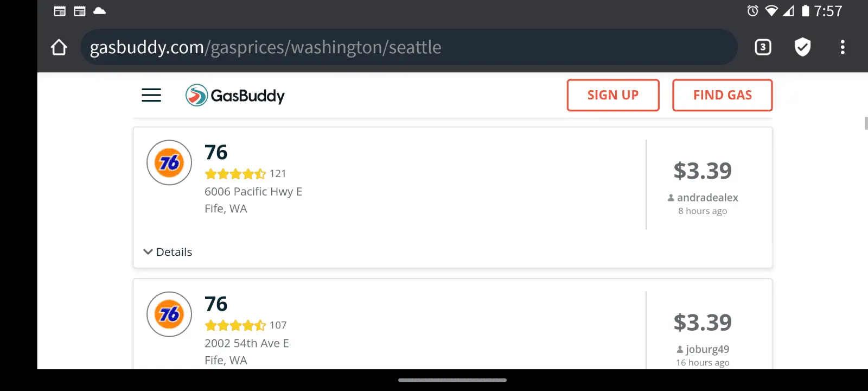Tap the browser home icon

coord(59,47)
